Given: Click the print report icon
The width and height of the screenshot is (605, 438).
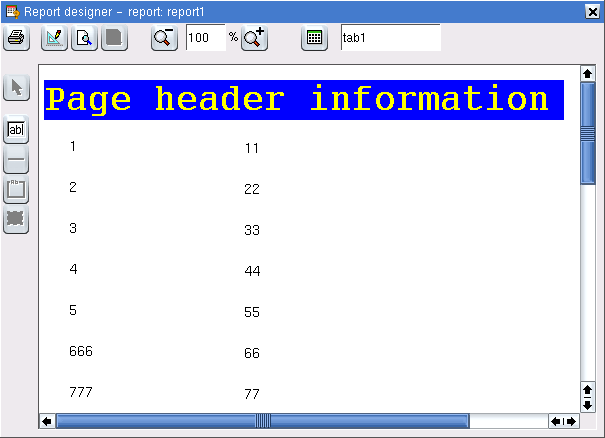Looking at the screenshot, I should click(x=16, y=38).
